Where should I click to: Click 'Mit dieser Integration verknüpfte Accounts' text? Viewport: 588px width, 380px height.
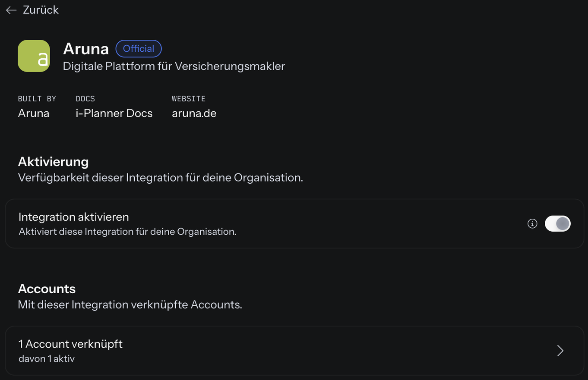pyautogui.click(x=130, y=305)
